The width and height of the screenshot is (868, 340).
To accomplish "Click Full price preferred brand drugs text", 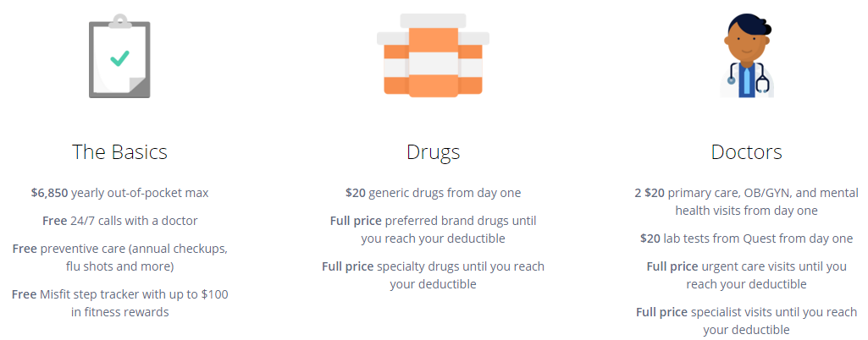I will (433, 229).
